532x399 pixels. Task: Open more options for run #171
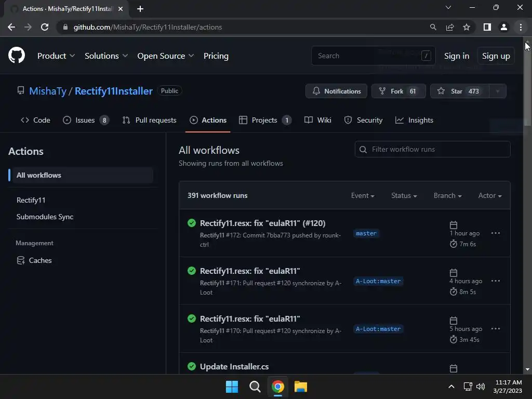[495, 281]
